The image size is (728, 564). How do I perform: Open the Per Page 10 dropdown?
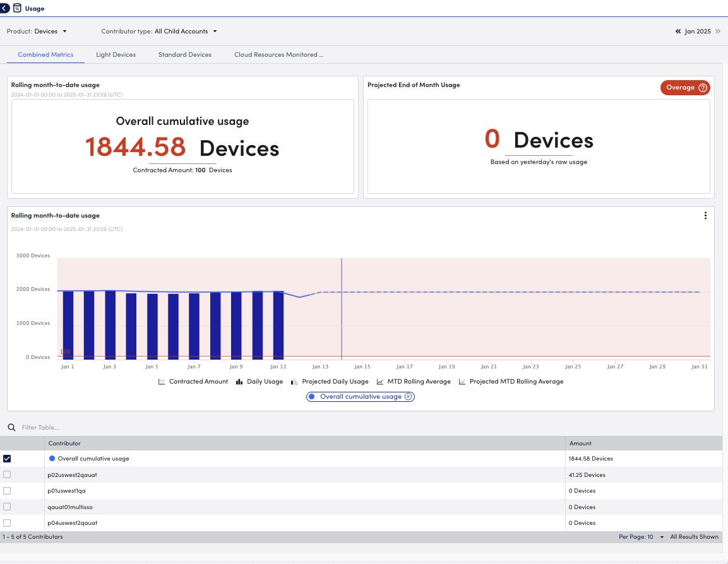[641, 537]
